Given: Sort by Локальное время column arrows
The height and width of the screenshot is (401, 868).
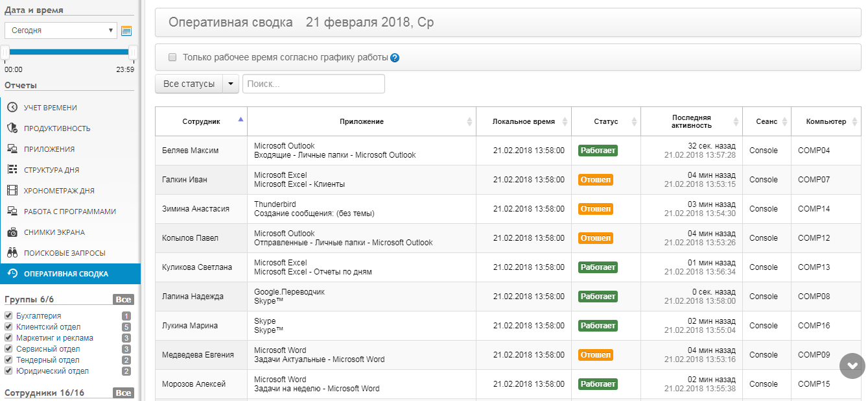Looking at the screenshot, I should [565, 121].
